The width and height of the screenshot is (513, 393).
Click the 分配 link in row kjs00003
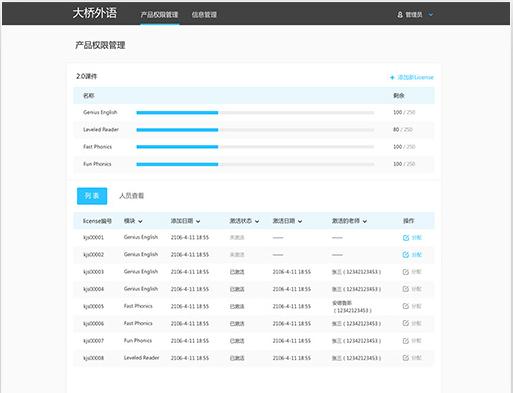(x=417, y=272)
